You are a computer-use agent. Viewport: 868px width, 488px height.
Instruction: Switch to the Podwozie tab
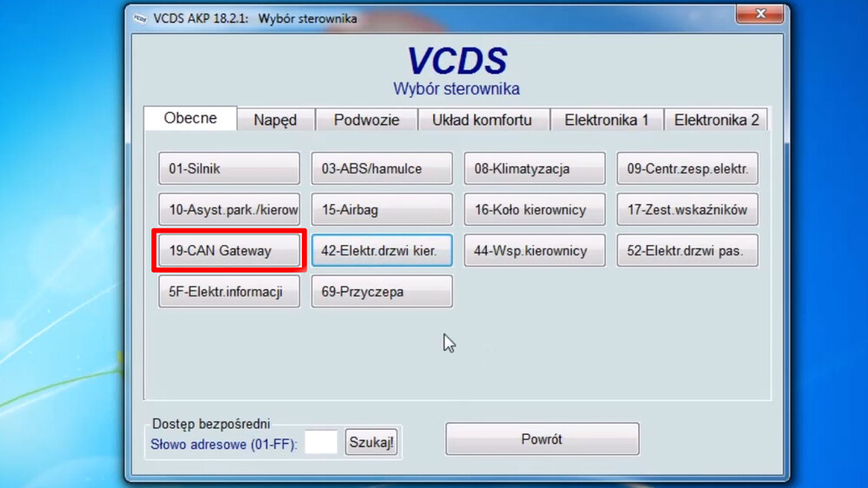(366, 120)
